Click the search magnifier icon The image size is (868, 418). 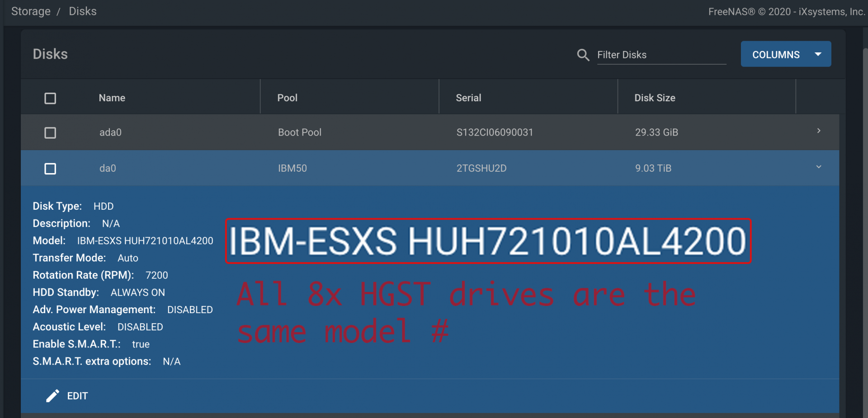(583, 55)
